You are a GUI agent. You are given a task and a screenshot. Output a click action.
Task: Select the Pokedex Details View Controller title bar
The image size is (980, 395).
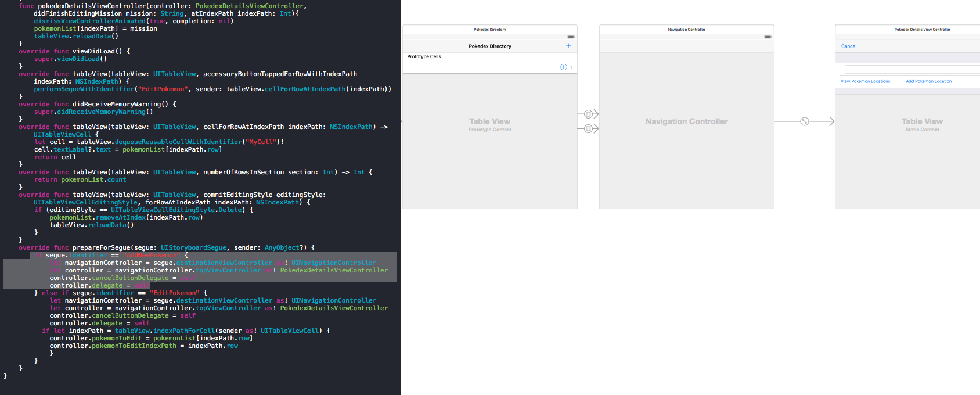922,29
